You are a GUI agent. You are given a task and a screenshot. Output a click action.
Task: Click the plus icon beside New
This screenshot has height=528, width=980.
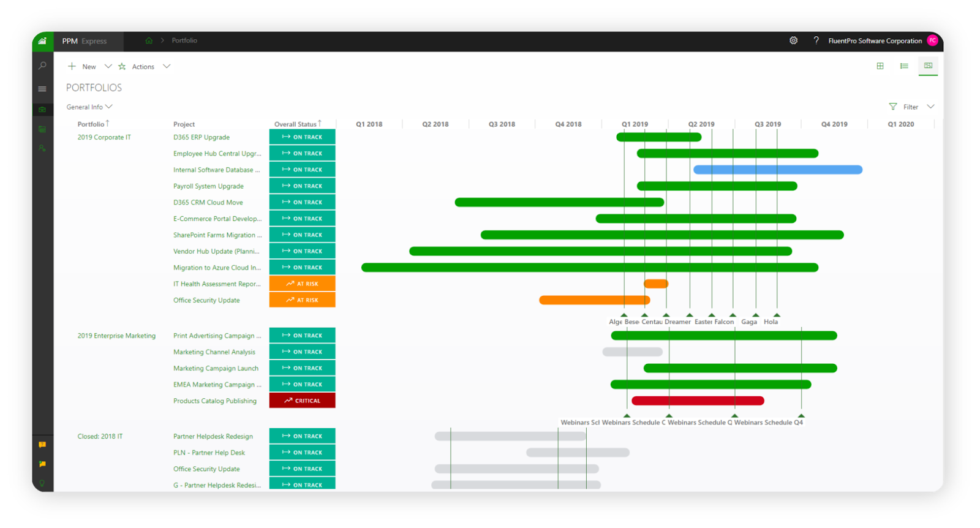[x=72, y=66]
